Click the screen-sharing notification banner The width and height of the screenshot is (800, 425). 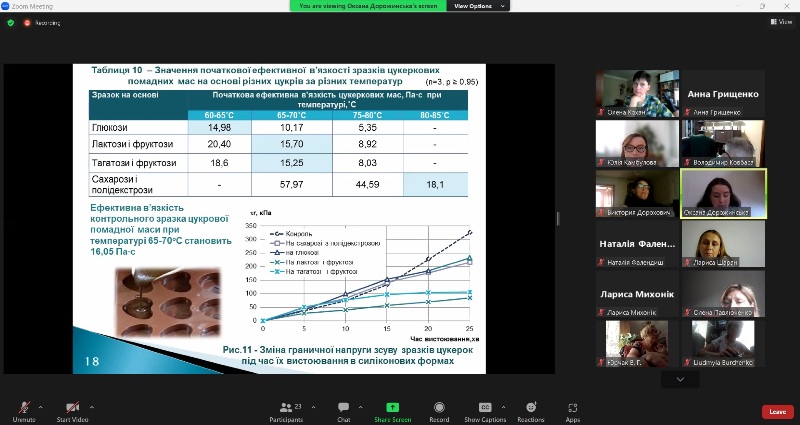(x=368, y=6)
